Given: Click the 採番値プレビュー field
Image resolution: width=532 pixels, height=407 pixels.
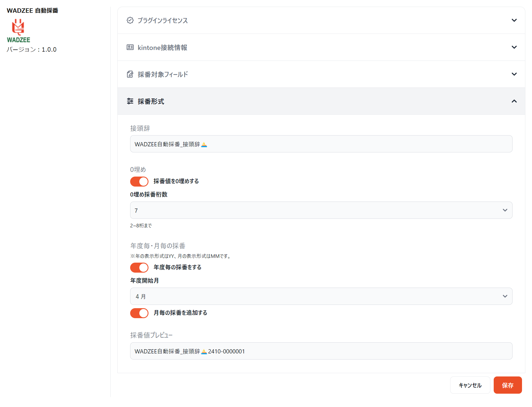Looking at the screenshot, I should coord(321,351).
